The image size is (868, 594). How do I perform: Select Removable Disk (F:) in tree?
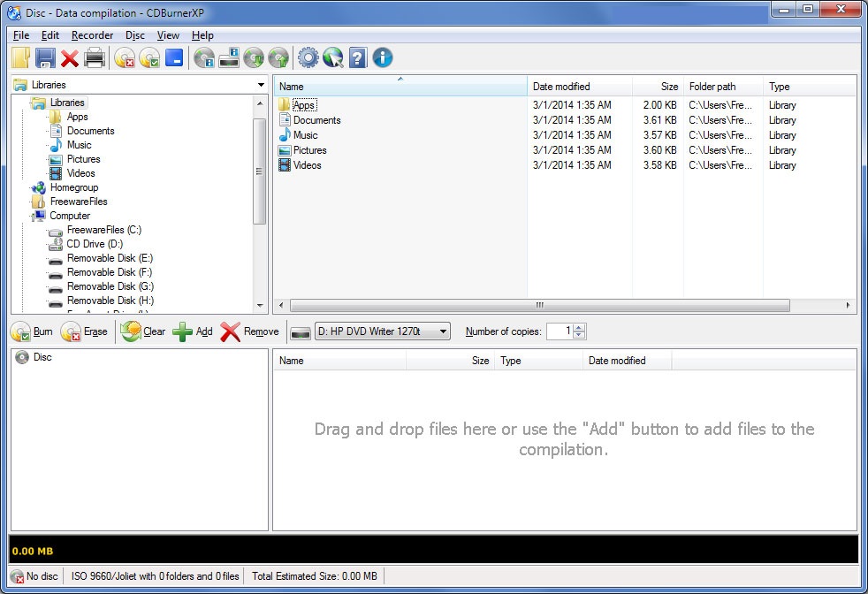(110, 272)
